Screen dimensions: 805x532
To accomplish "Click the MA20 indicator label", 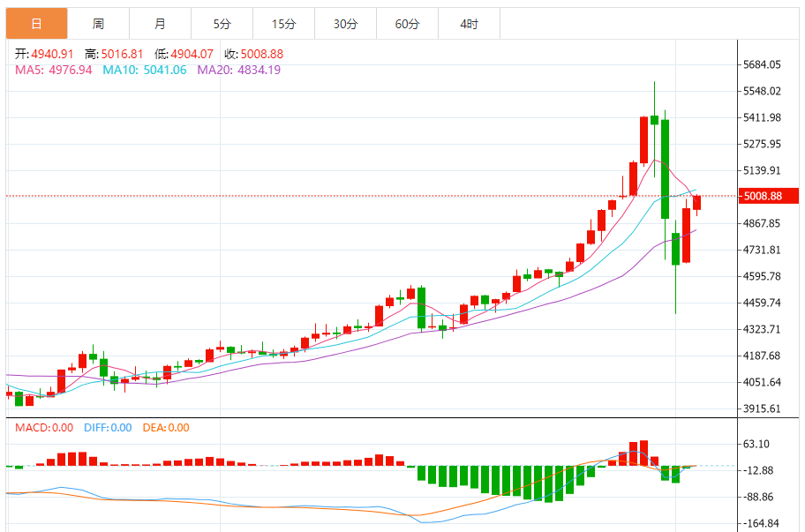I will 238,70.
